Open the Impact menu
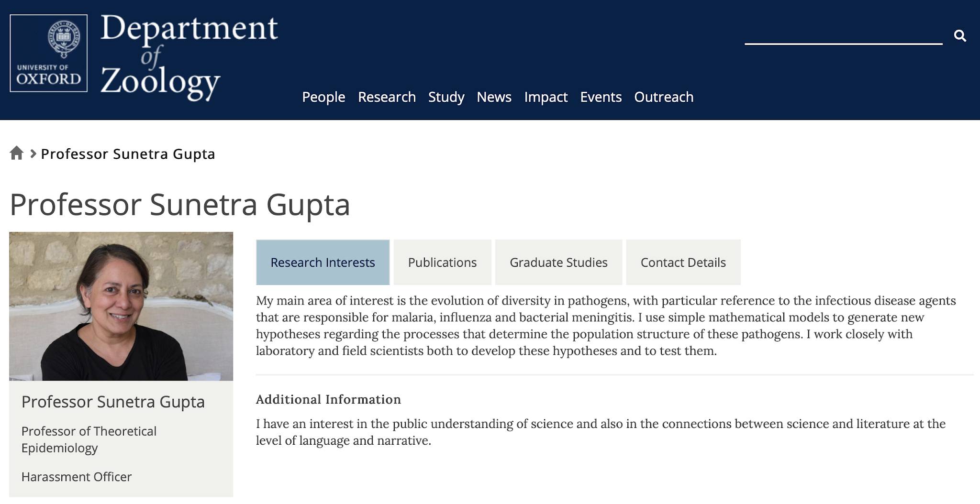 tap(546, 97)
